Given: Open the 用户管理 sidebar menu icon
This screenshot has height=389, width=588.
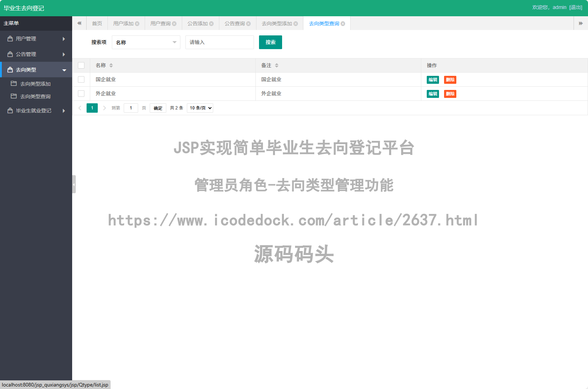Looking at the screenshot, I should (10, 39).
